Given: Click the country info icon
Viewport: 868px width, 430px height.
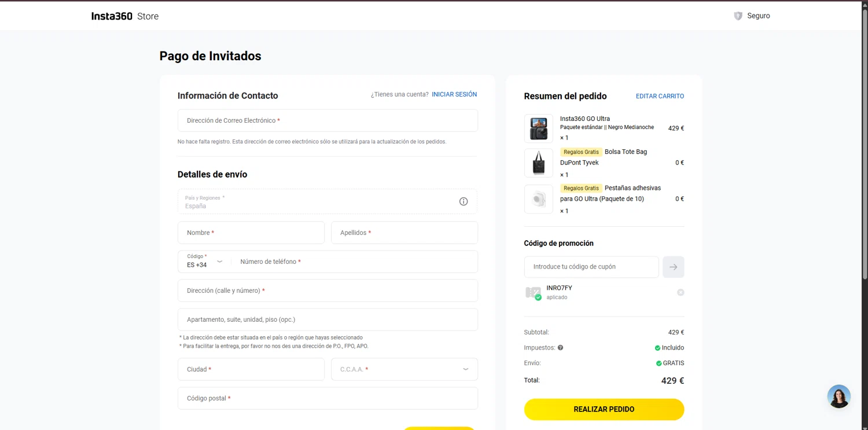Looking at the screenshot, I should click(x=464, y=201).
